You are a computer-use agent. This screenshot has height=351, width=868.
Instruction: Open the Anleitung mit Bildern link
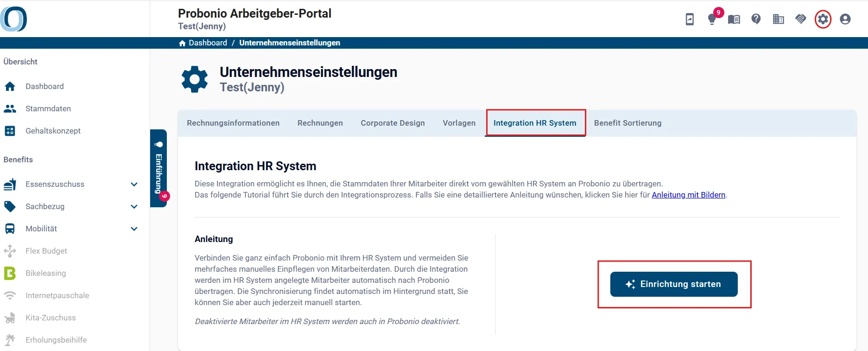pos(689,195)
